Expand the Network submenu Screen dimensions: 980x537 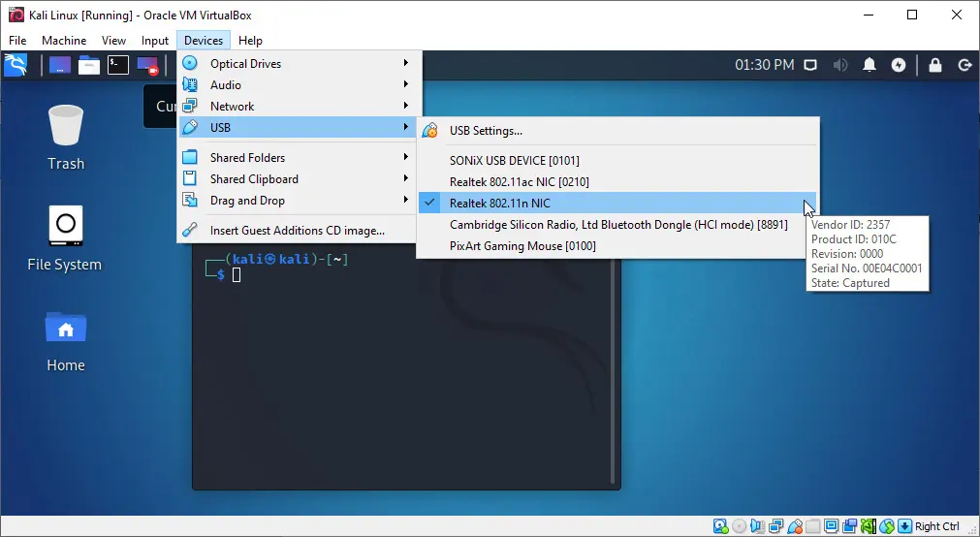298,107
